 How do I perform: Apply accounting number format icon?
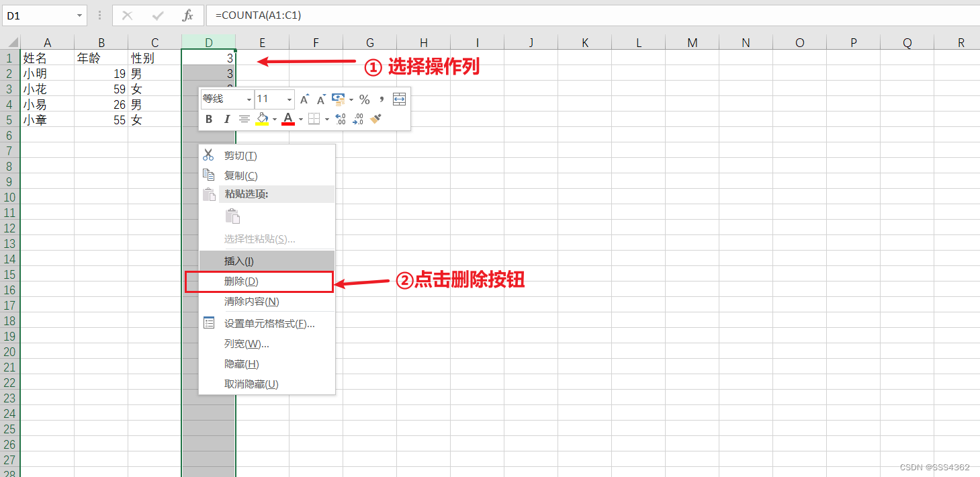point(339,99)
